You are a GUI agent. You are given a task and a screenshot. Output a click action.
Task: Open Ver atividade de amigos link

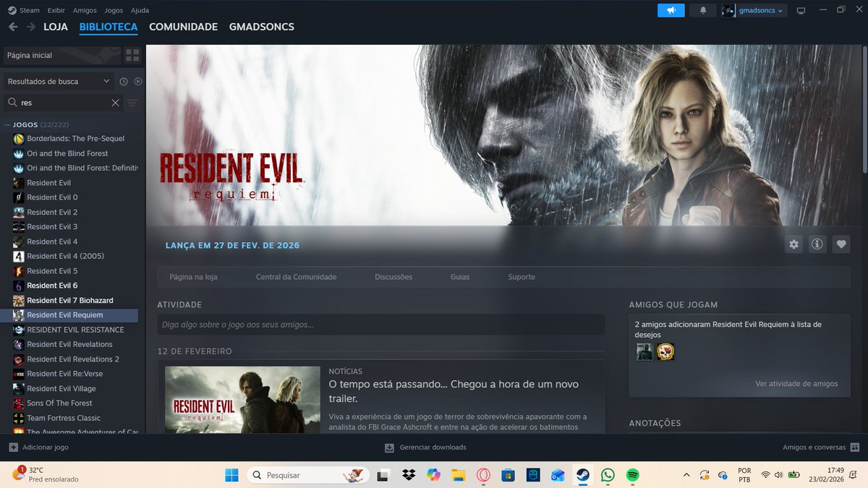click(796, 384)
